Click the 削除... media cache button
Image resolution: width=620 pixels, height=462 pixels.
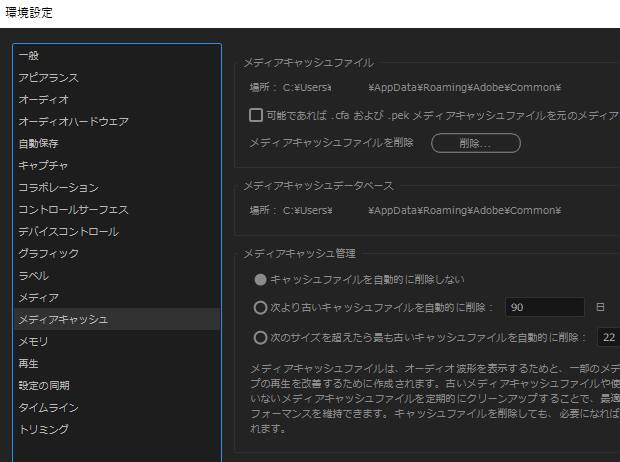coord(475,143)
